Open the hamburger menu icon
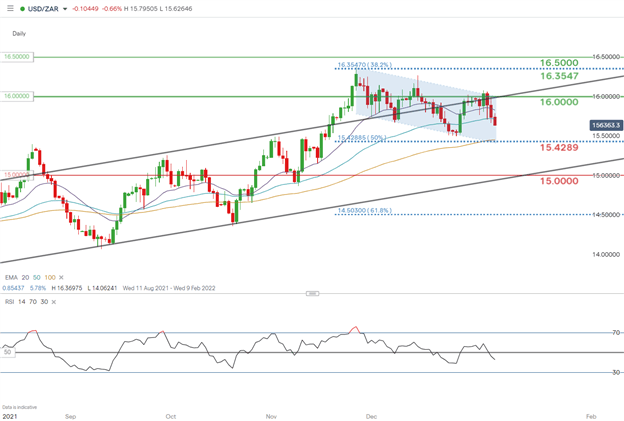The width and height of the screenshot is (624, 421). [x=10, y=8]
